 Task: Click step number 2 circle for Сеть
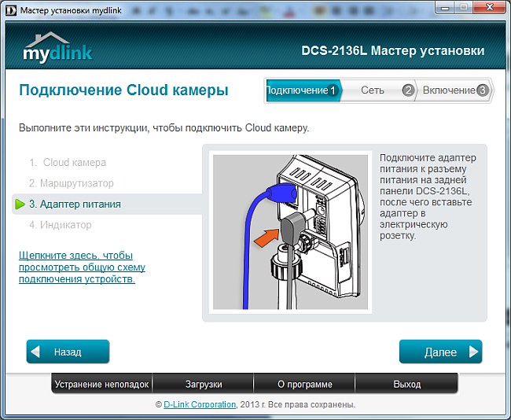(x=407, y=90)
